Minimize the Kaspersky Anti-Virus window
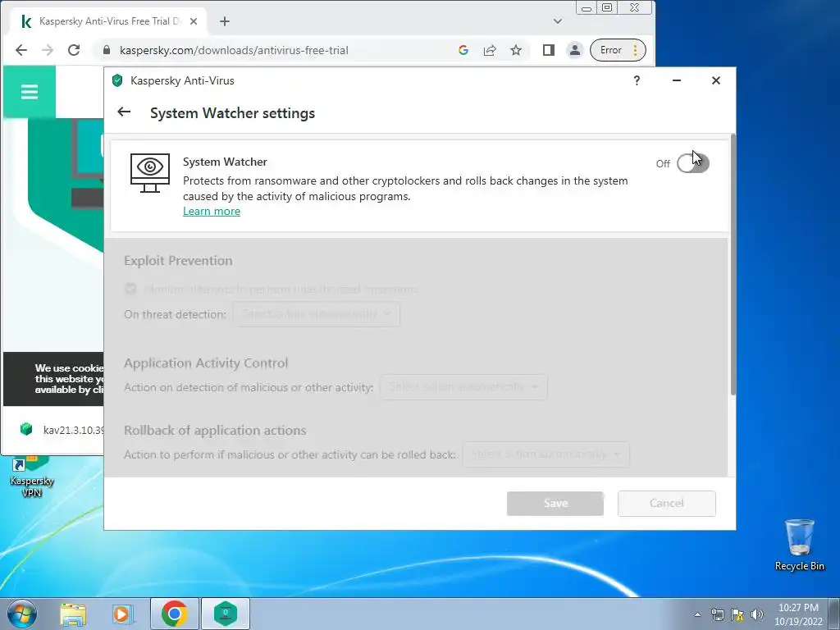 [677, 80]
